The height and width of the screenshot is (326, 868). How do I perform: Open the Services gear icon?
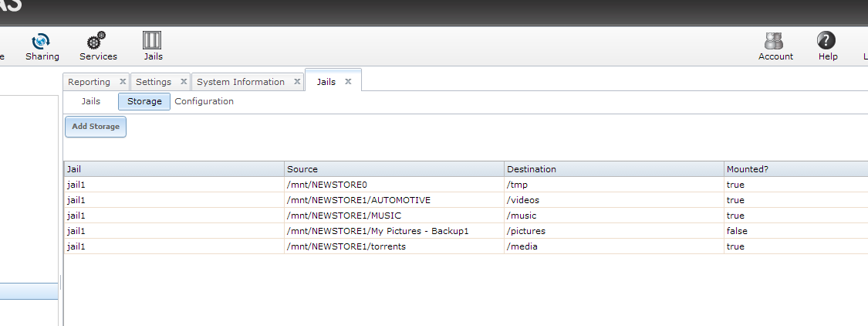coord(98,42)
